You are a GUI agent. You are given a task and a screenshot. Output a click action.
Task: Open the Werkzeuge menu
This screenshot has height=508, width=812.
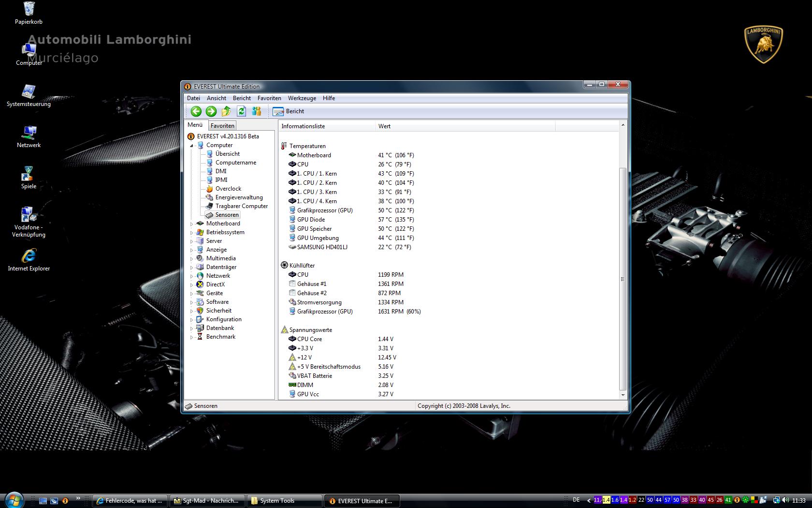tap(302, 98)
